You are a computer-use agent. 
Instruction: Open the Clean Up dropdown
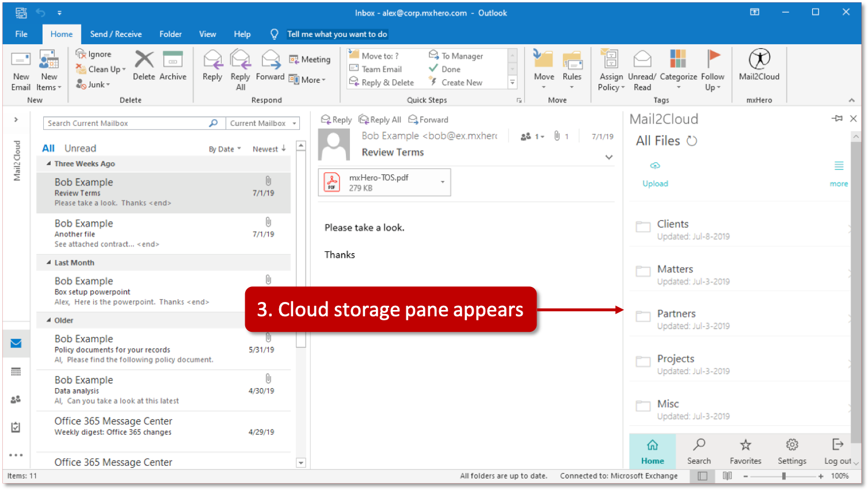pyautogui.click(x=101, y=69)
